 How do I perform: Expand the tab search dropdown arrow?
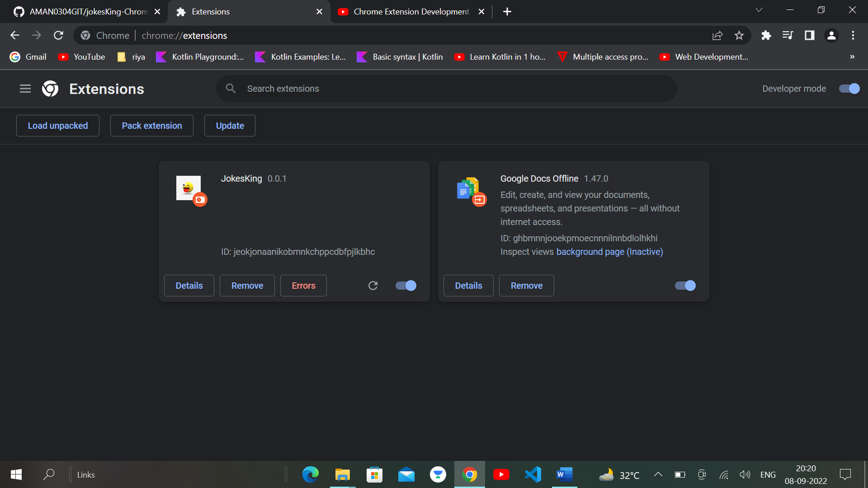(759, 10)
